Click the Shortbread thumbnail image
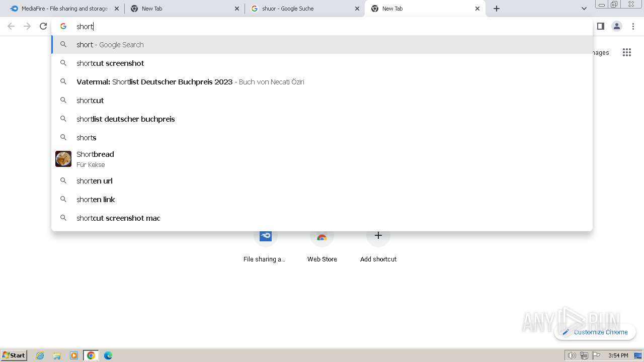Image resolution: width=644 pixels, height=362 pixels. pos(63,159)
